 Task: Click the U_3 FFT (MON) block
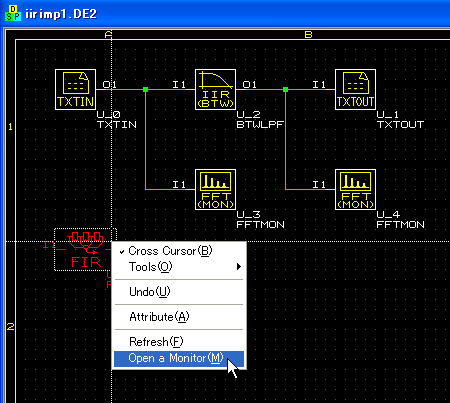click(215, 189)
